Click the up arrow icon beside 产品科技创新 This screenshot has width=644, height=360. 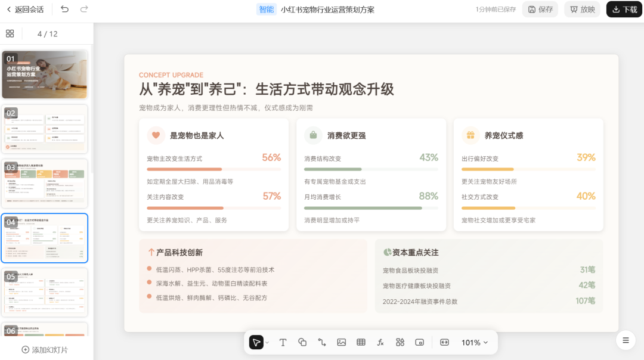point(151,253)
